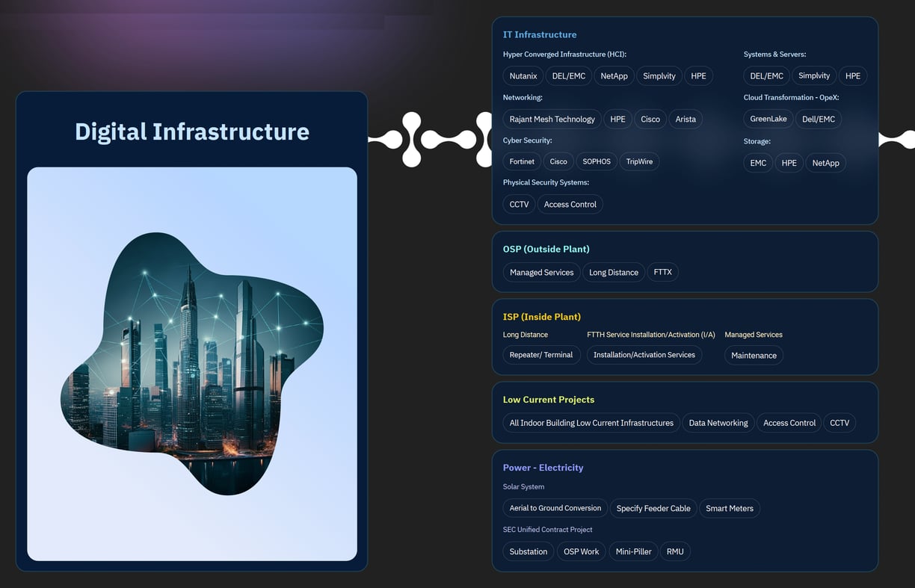The height and width of the screenshot is (588, 915).
Task: Click the Fortinet tag
Action: coord(522,161)
